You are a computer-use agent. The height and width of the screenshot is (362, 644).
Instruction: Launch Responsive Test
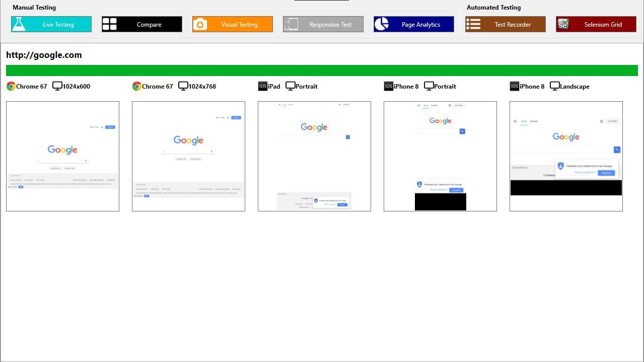[x=323, y=24]
